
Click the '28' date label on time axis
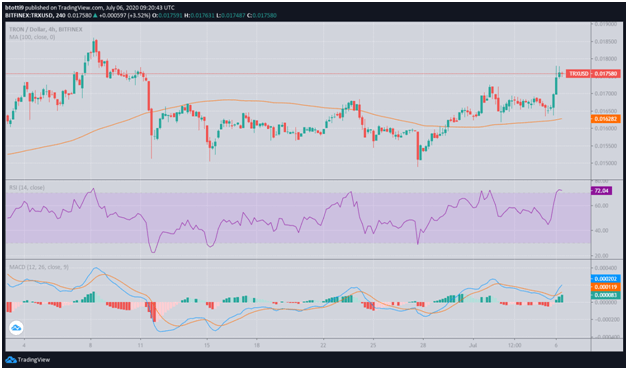tap(423, 345)
